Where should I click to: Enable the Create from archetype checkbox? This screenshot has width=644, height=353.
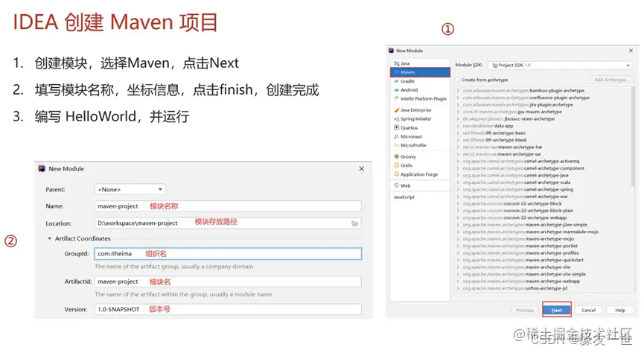[x=458, y=80]
